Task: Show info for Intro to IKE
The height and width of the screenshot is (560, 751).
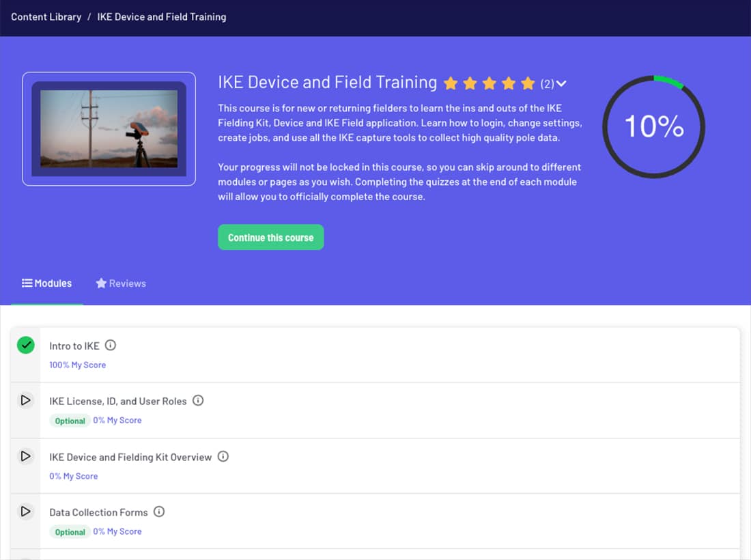Action: click(110, 345)
